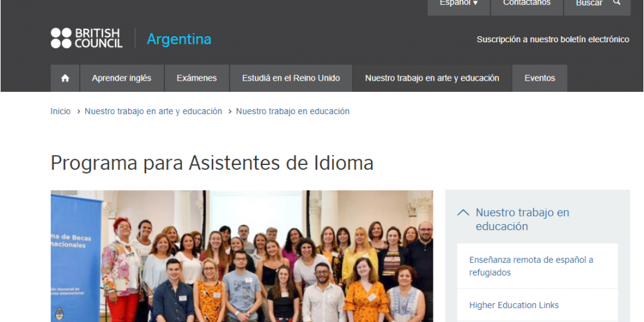This screenshot has height=322, width=644.
Task: Click Nuestro trabajo en educación breadcrumb link
Action: pos(292,111)
